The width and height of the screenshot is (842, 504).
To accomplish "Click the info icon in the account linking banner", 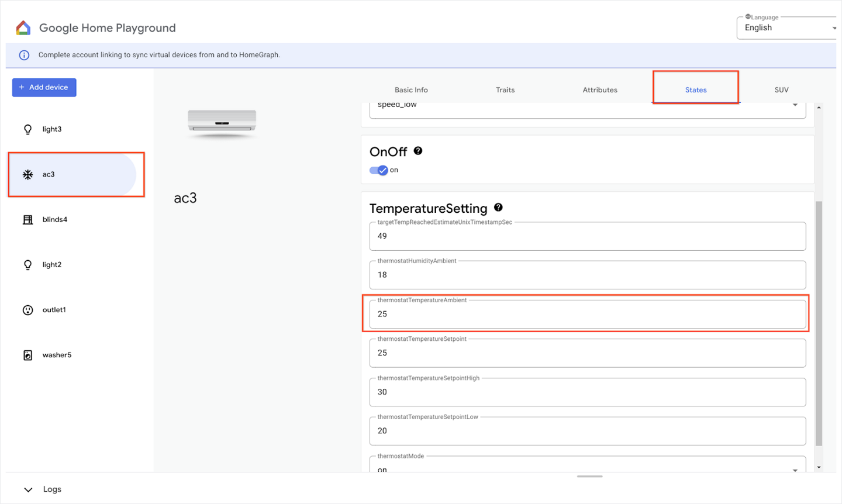I will (23, 54).
